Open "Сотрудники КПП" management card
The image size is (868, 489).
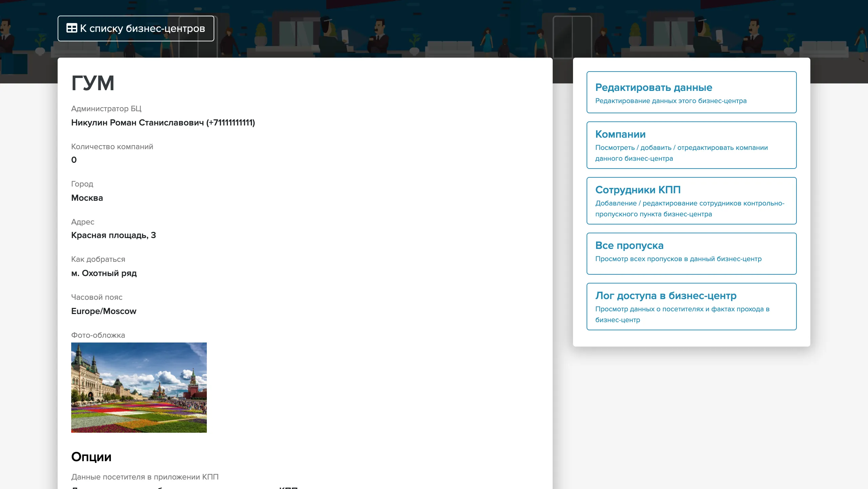tap(691, 201)
